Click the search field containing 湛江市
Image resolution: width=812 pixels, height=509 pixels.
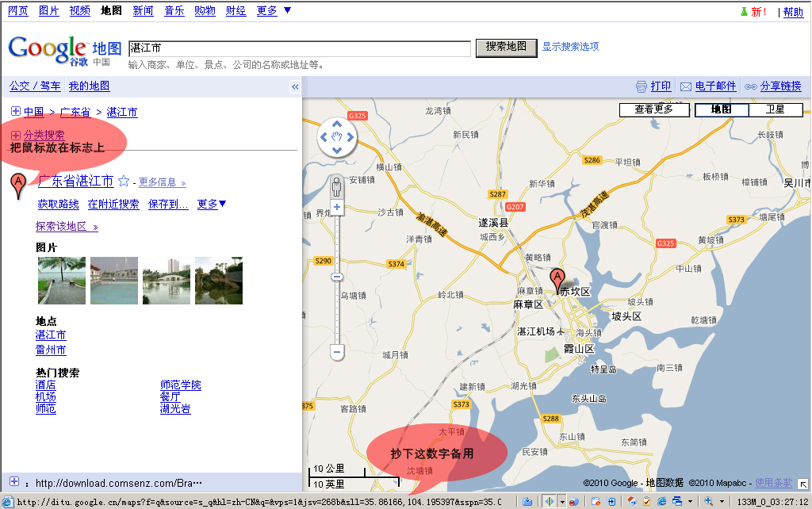299,48
